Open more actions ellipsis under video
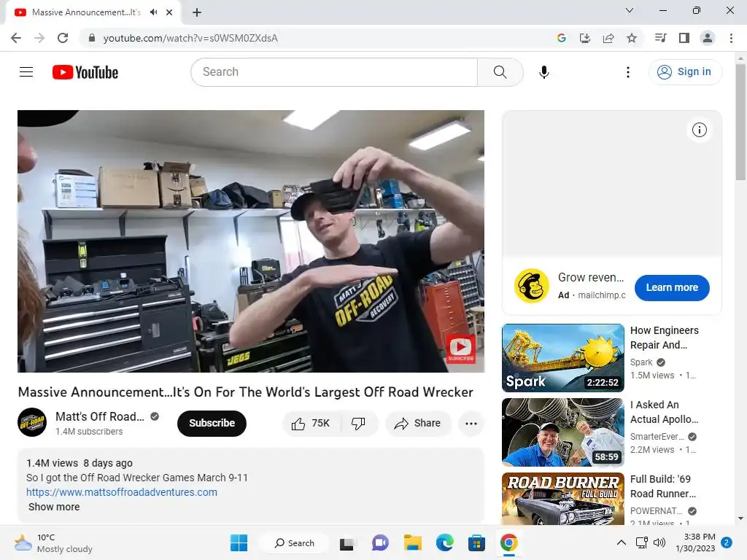747x560 pixels. click(x=471, y=424)
